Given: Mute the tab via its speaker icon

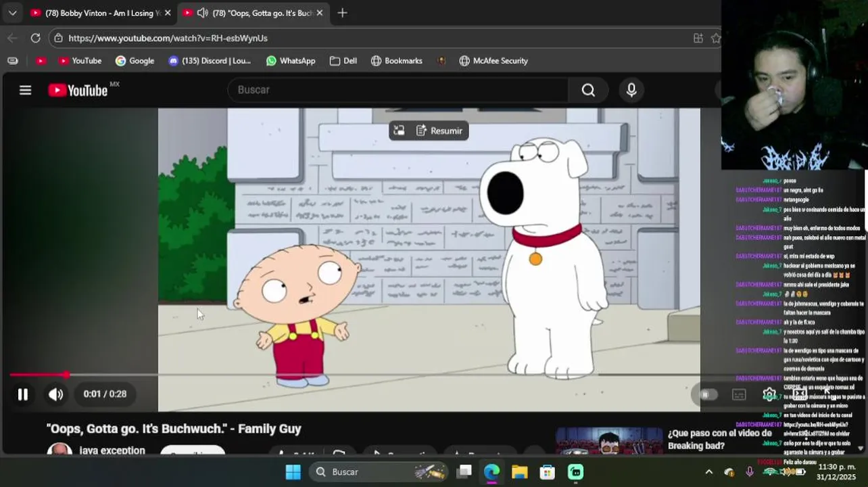Looking at the screenshot, I should pyautogui.click(x=202, y=13).
